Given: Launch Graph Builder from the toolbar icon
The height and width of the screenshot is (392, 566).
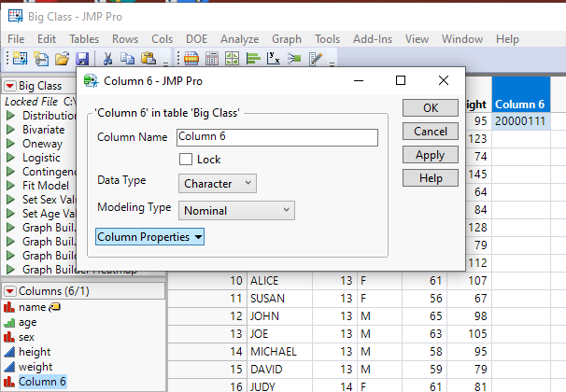Looking at the screenshot, I should (x=233, y=58).
